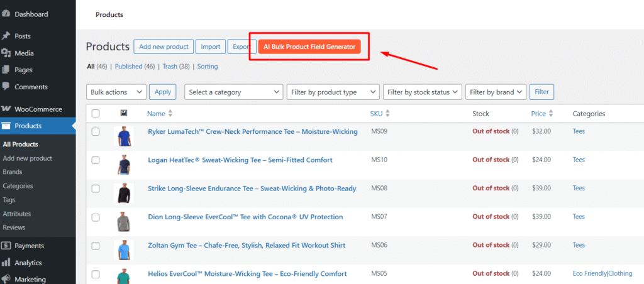The height and width of the screenshot is (284, 644).
Task: Tick the select-all products checkbox
Action: [x=96, y=114]
